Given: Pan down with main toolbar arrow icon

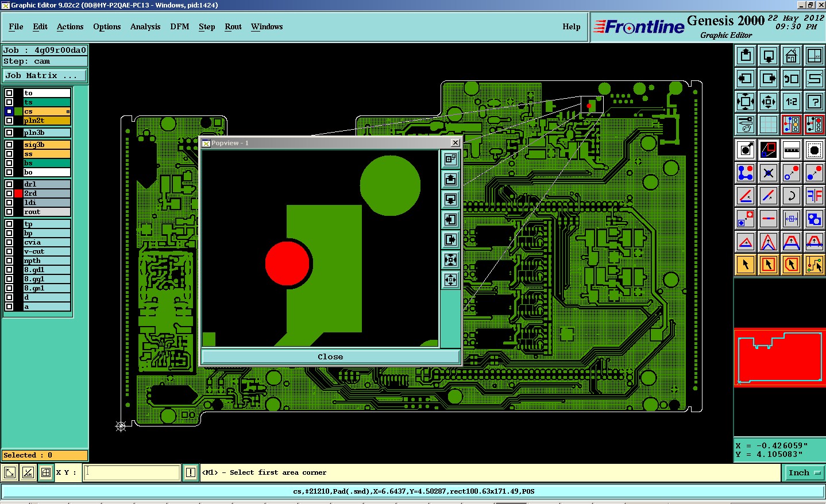Looking at the screenshot, I should pyautogui.click(x=769, y=56).
